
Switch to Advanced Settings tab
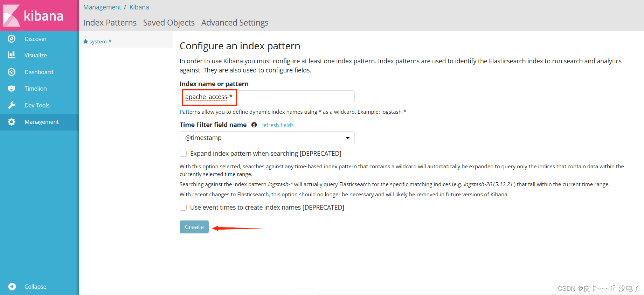click(235, 23)
